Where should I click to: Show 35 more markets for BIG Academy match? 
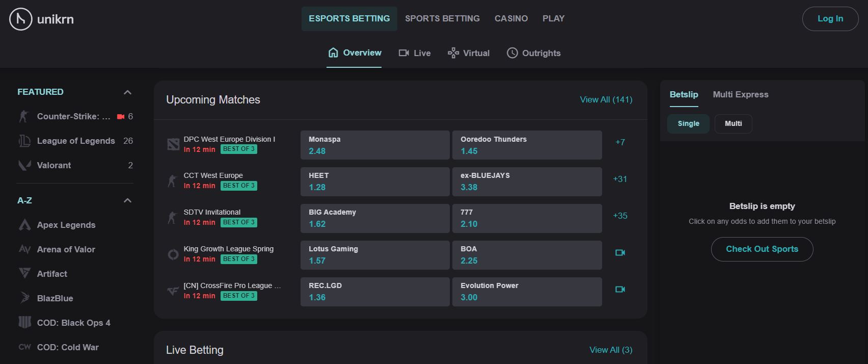620,216
